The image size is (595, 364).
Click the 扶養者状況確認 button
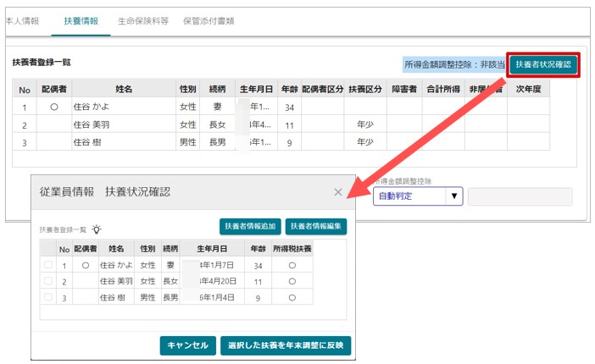coord(543,64)
